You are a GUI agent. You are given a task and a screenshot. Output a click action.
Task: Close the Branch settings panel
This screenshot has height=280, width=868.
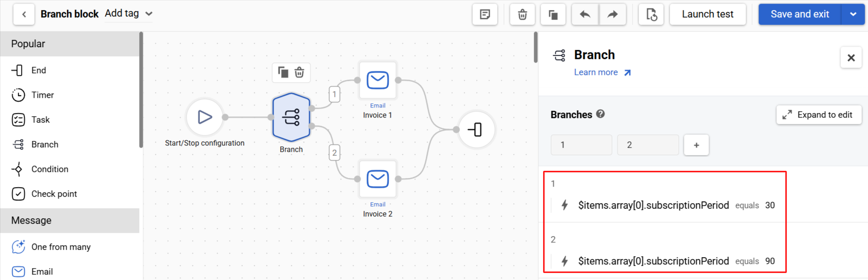pyautogui.click(x=851, y=58)
